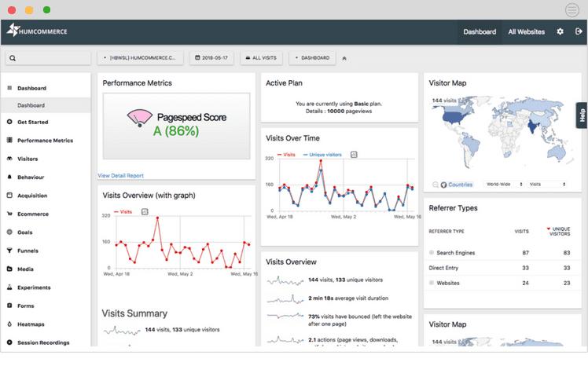Open the HumCommerce website selector dropdown
Image resolution: width=588 pixels, height=366 pixels.
(x=140, y=58)
